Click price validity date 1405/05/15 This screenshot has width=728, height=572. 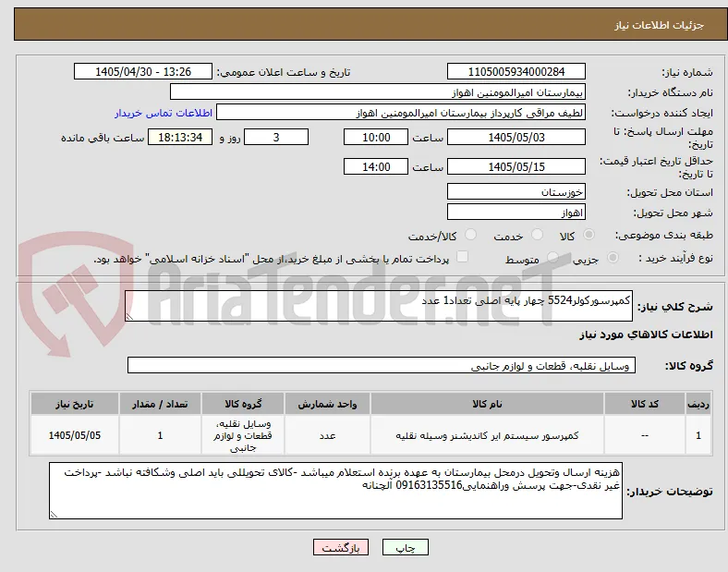(516, 166)
